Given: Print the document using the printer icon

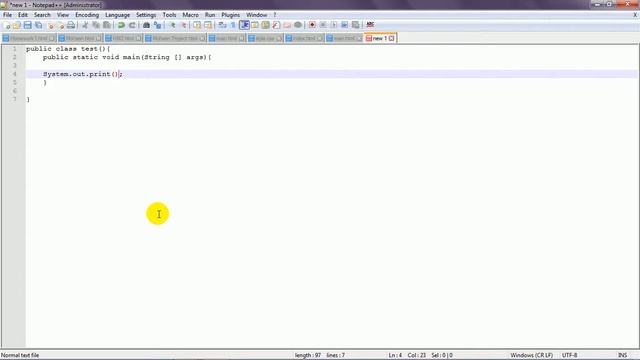Looking at the screenshot, I should (x=71, y=25).
